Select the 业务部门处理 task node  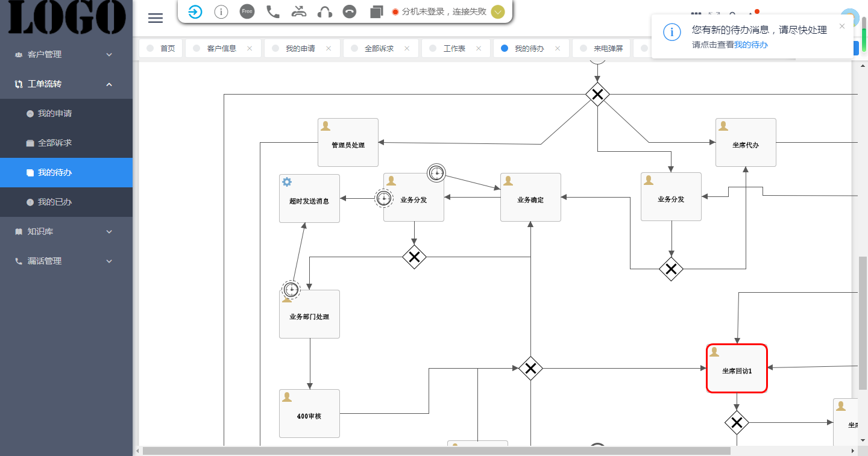[x=309, y=314]
